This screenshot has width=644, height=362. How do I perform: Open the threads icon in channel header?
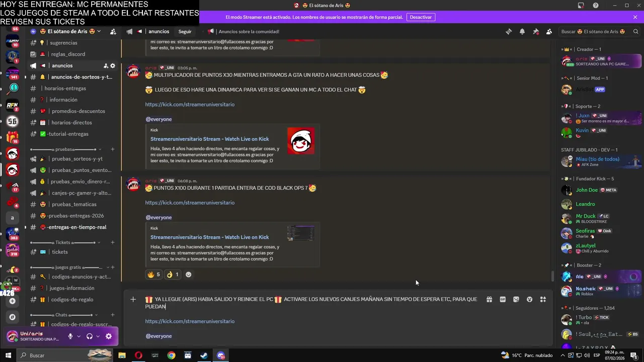(x=509, y=31)
